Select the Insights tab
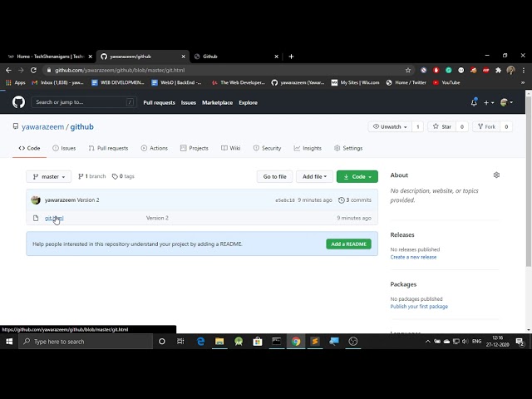This screenshot has width=532, height=399. (x=308, y=148)
